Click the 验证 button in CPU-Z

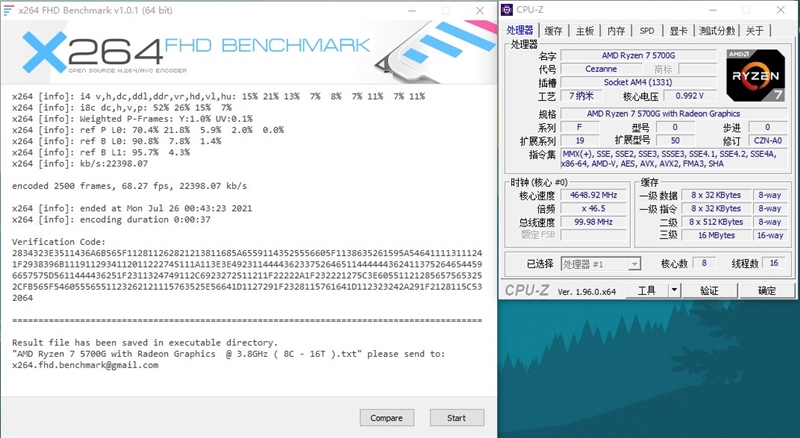coord(709,290)
